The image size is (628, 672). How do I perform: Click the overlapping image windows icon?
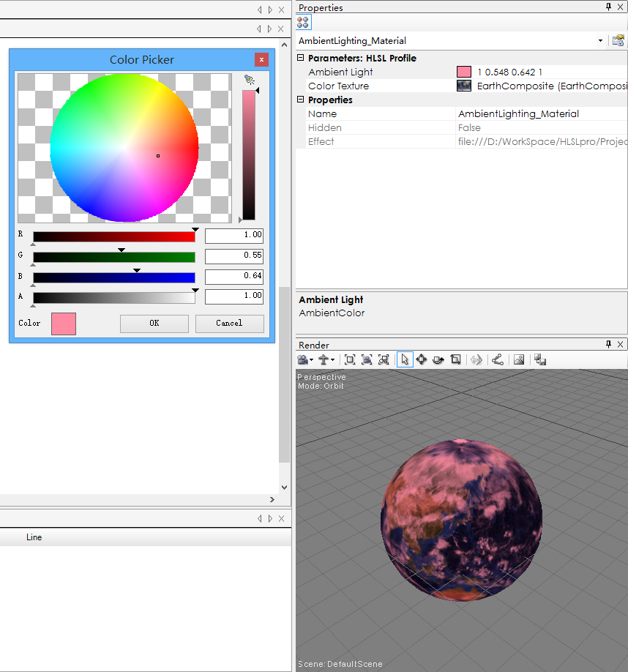539,359
